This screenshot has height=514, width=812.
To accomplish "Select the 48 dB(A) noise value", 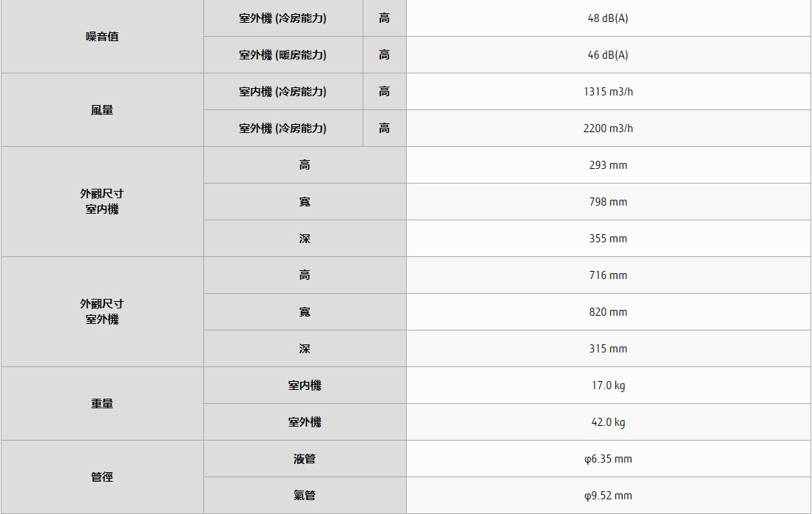I will [x=608, y=18].
